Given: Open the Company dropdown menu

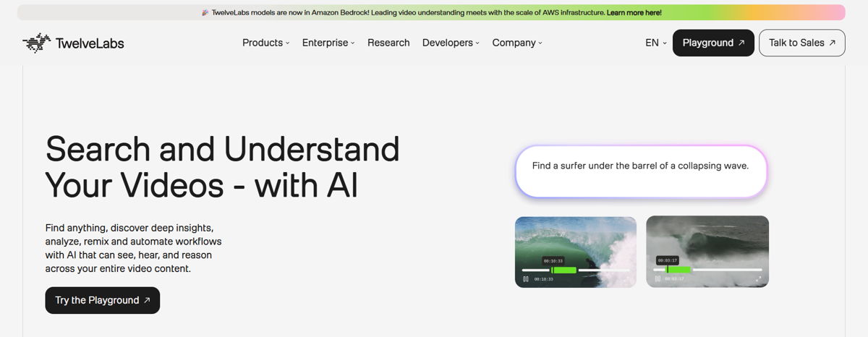Looking at the screenshot, I should point(517,43).
